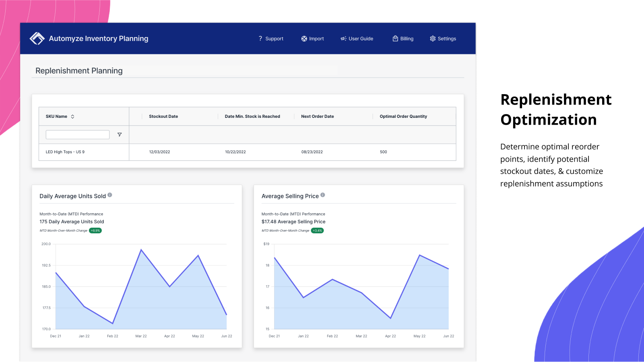
Task: Select the LED High Tops - US 9 row
Action: [248, 152]
